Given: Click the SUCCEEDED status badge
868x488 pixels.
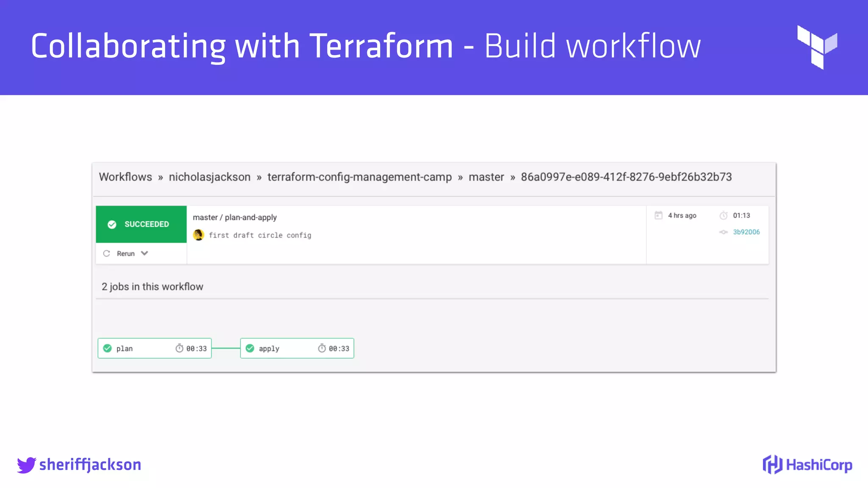Looking at the screenshot, I should click(x=141, y=224).
